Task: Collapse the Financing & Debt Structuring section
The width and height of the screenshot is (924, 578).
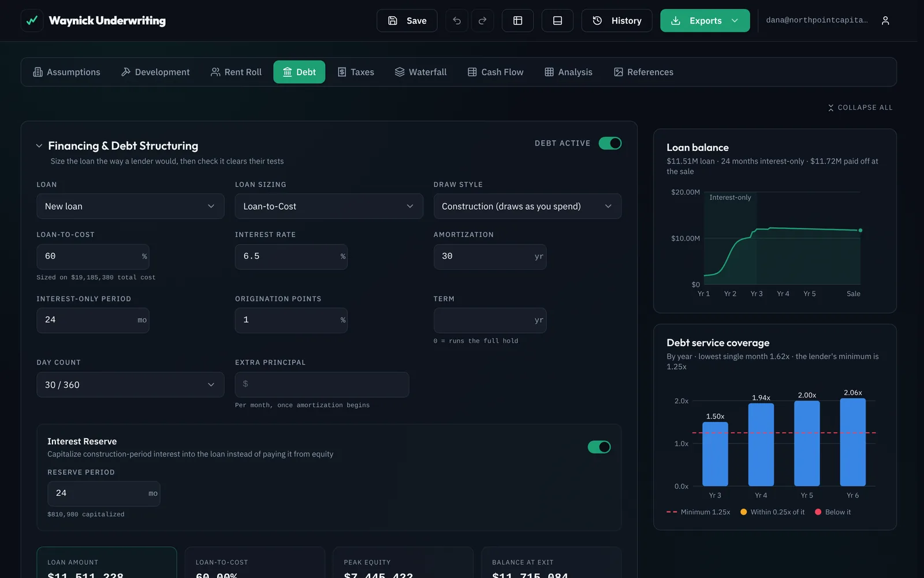Action: [39, 146]
